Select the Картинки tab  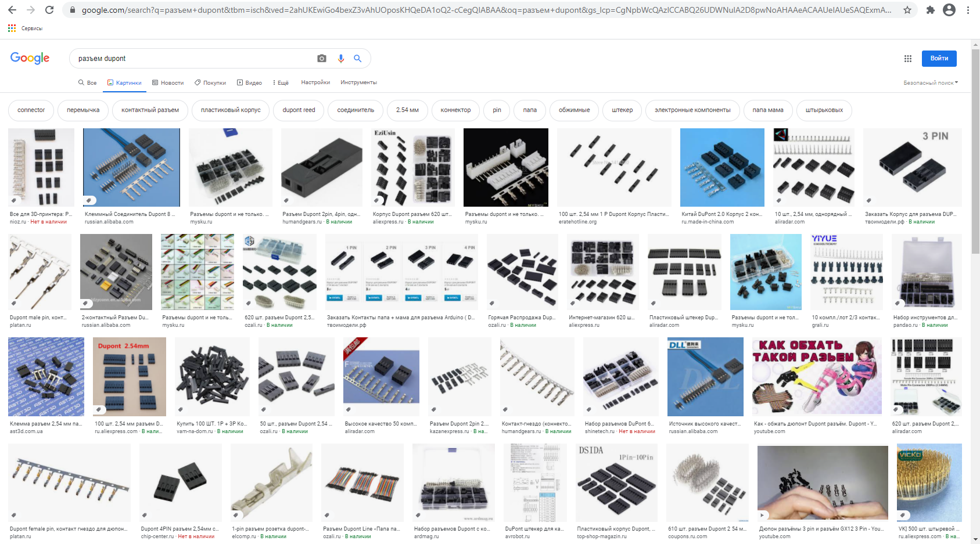tap(124, 82)
